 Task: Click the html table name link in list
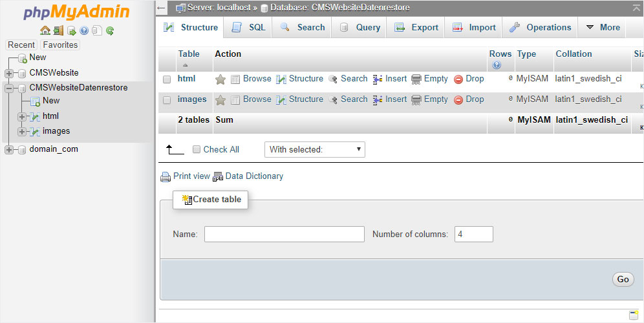coord(186,78)
